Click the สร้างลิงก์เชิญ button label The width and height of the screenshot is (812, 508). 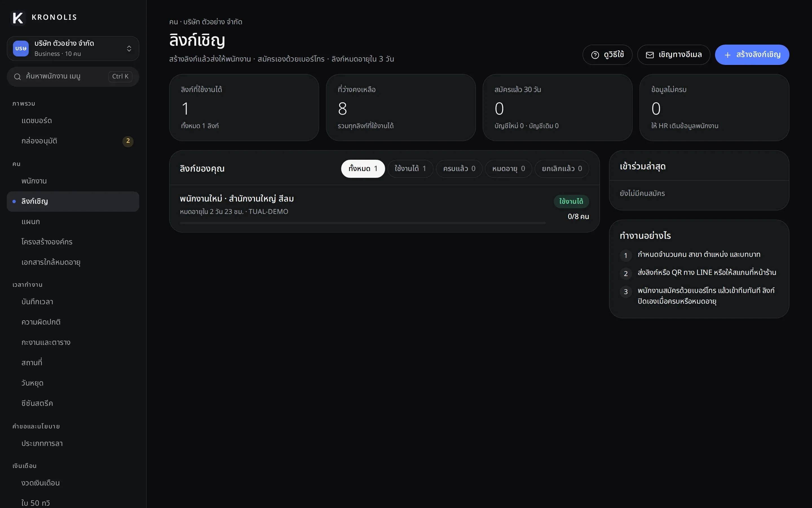pyautogui.click(x=758, y=54)
